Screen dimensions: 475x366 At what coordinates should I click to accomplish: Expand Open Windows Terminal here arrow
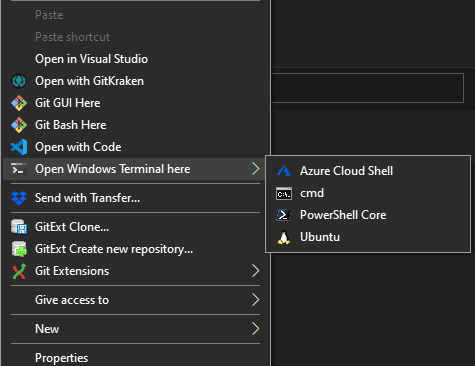(x=255, y=169)
